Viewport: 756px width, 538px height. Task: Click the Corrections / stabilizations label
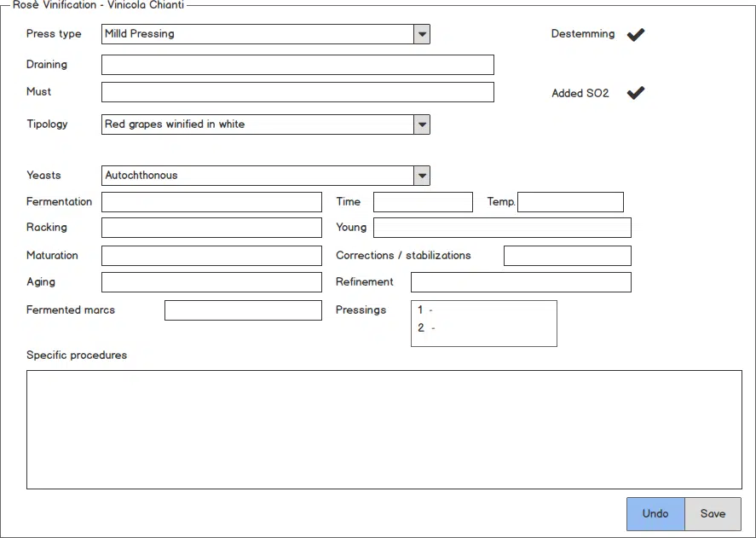click(403, 256)
